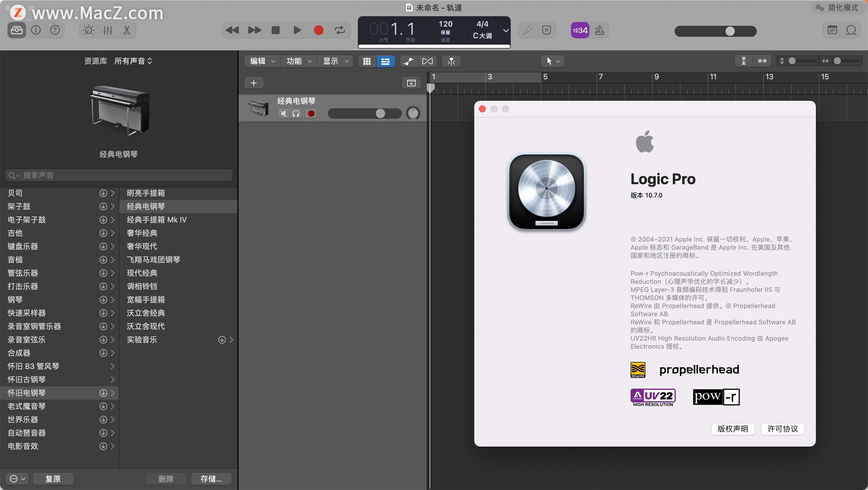Toggle Catch Playhead button
This screenshot has width=868, height=490.
tap(451, 61)
